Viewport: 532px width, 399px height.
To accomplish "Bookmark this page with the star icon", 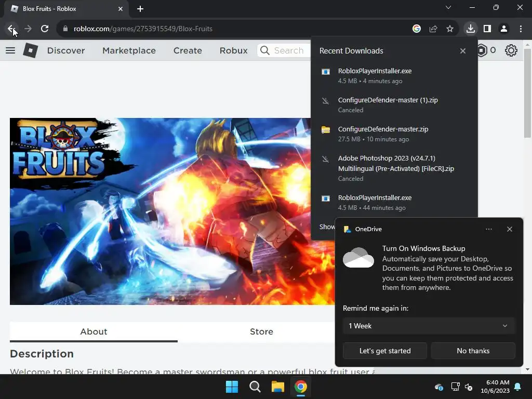I will click(x=450, y=29).
